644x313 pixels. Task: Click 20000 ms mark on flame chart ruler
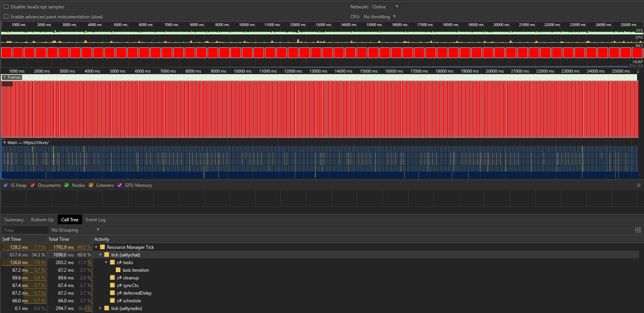coord(495,71)
